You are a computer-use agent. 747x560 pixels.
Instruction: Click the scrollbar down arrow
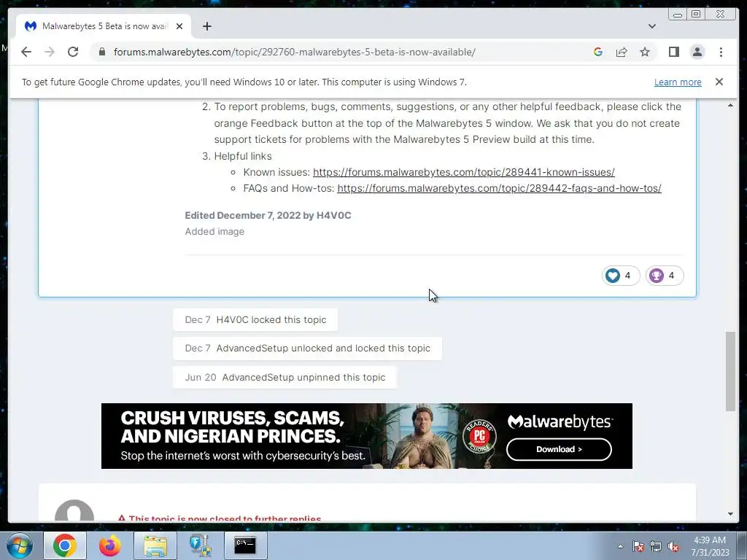(x=730, y=514)
